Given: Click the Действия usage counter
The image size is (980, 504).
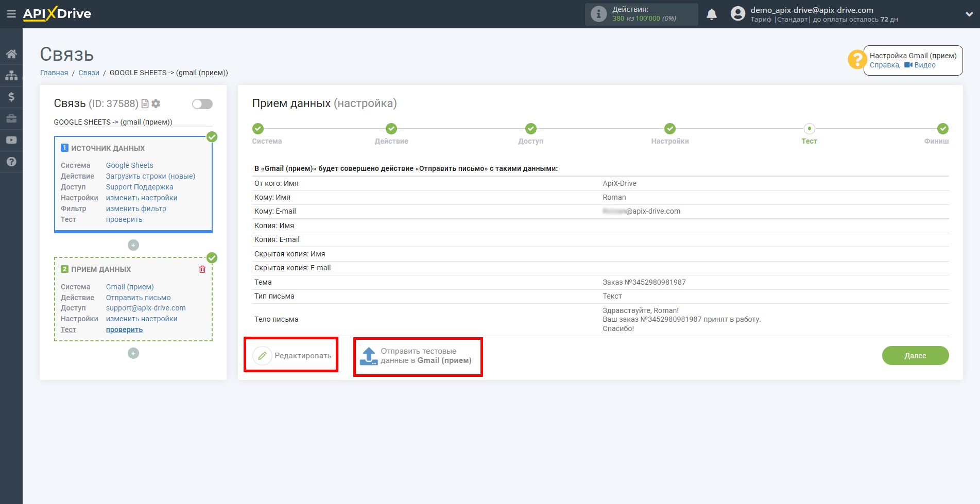Looking at the screenshot, I should click(642, 14).
